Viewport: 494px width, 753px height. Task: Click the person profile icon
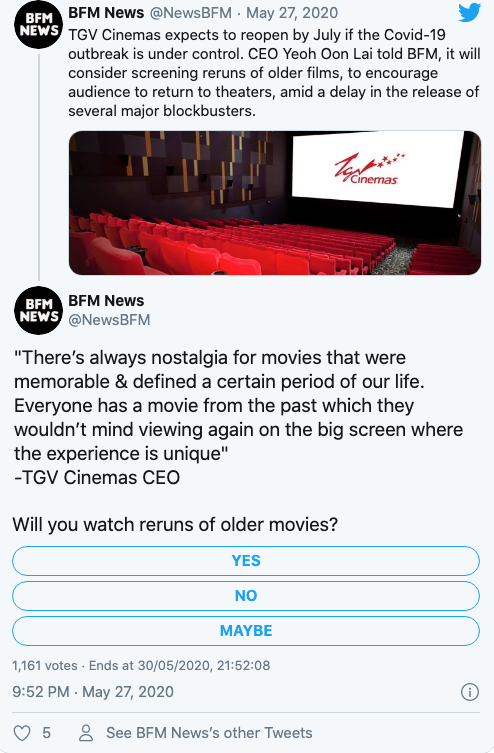tap(86, 733)
